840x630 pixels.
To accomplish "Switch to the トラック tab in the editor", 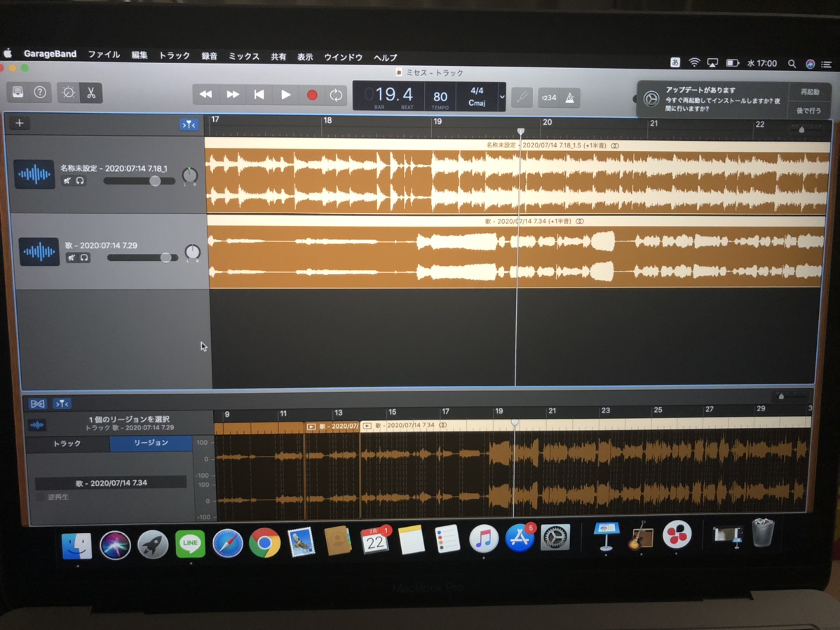I will 67,443.
